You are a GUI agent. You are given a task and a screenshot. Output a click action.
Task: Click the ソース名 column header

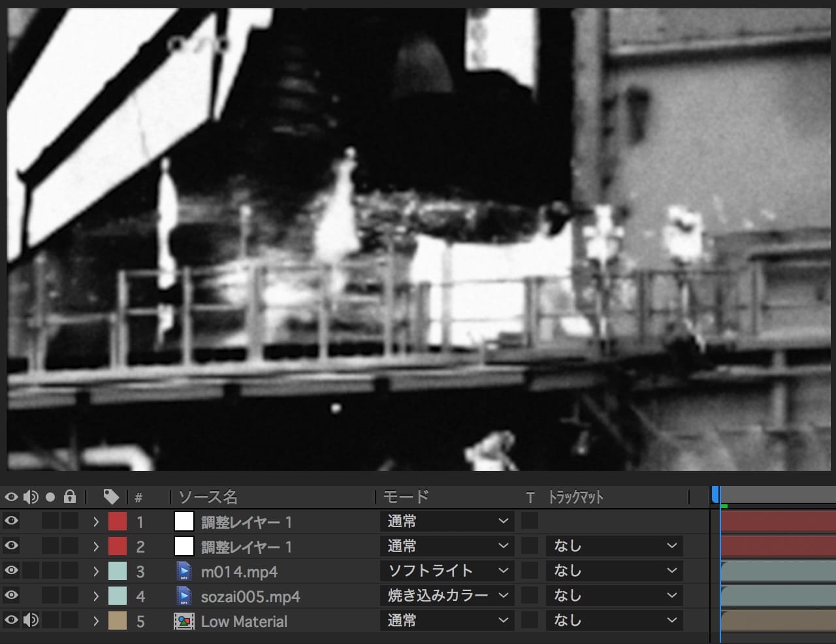[208, 498]
